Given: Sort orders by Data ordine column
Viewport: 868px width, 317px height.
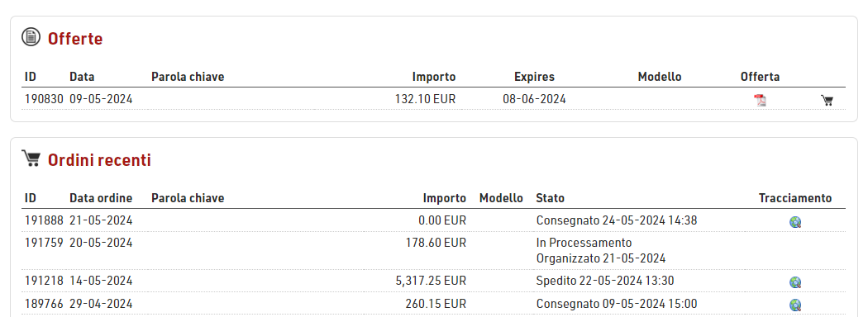Looking at the screenshot, I should (x=101, y=198).
